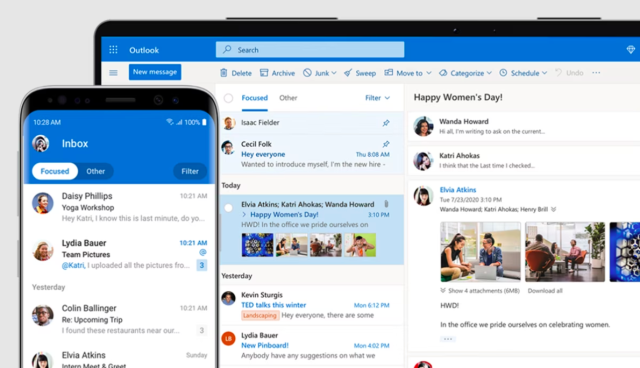Expand the Junk dropdown arrow
Viewport: 640px width, 368px height.
pos(334,73)
